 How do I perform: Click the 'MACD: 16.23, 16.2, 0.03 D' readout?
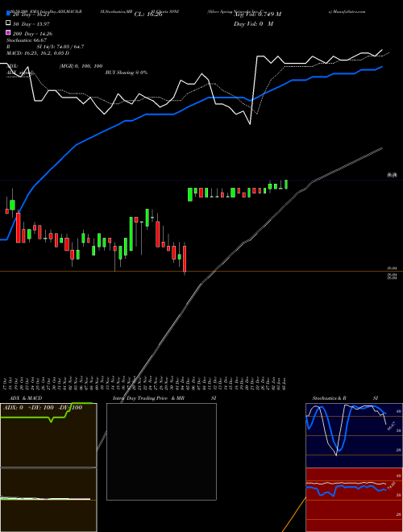coord(38,53)
